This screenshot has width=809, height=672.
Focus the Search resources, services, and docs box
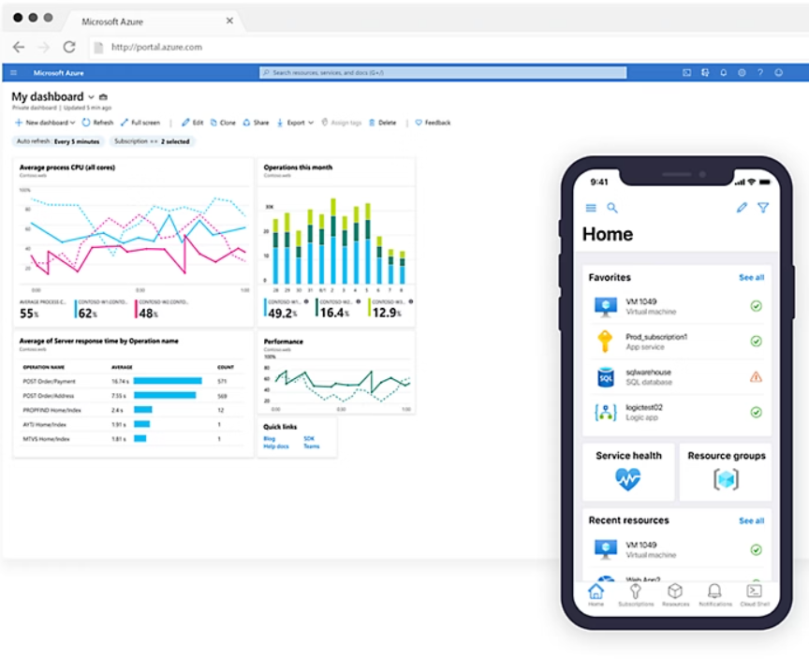tap(443, 73)
